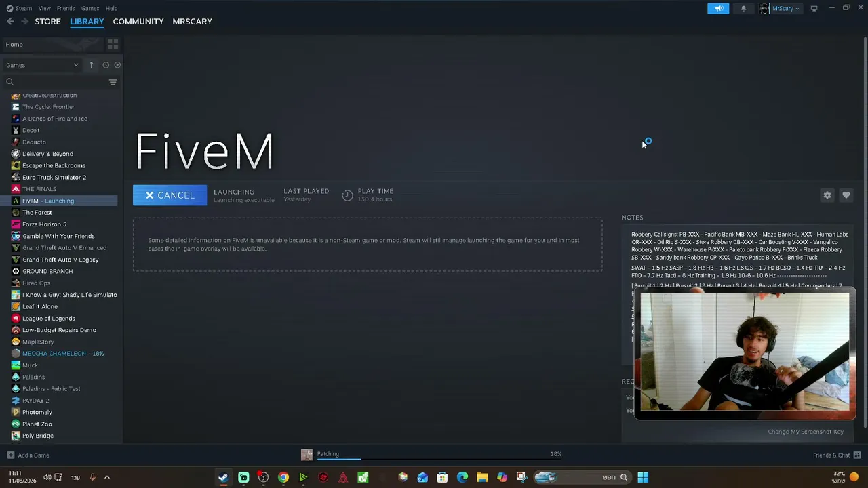868x488 pixels.
Task: Cancel launching FiveM
Action: pos(170,195)
